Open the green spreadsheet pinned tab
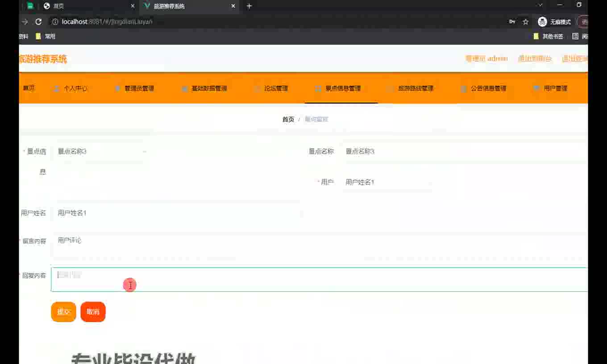Image resolution: width=607 pixels, height=364 pixels. click(x=30, y=6)
